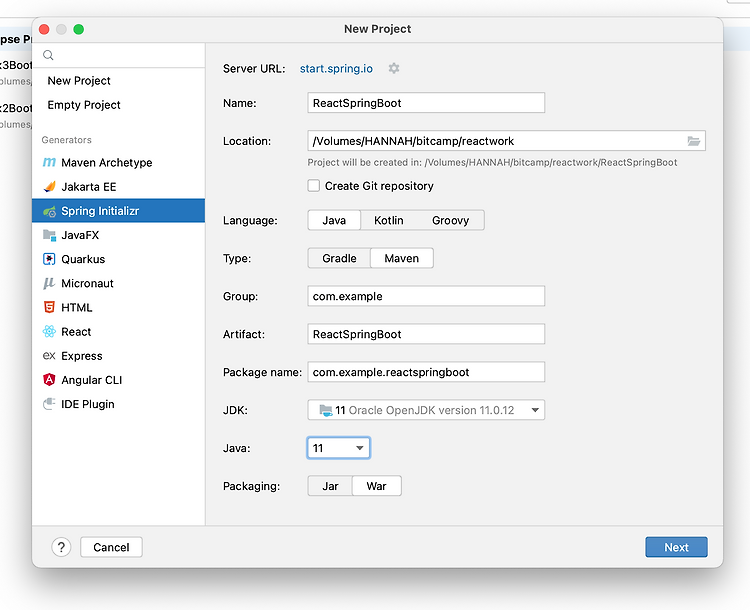Choose Maven Archetype generator
Viewport: 750px width, 610px height.
(119, 163)
